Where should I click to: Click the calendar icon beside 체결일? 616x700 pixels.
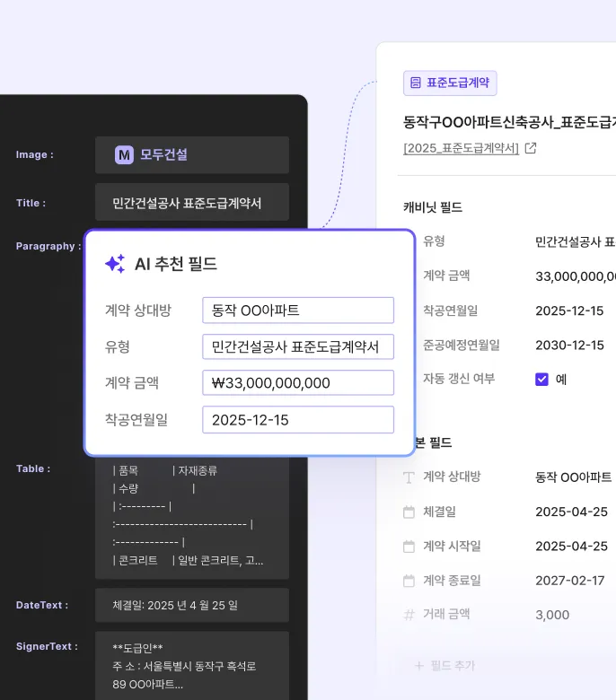(x=409, y=512)
